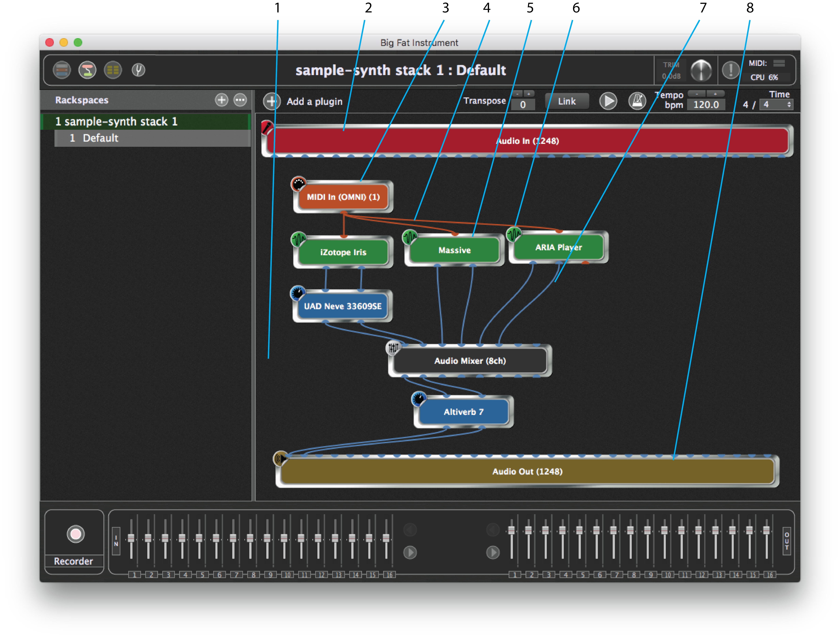Toggle the metronome icon
This screenshot has height=639, width=840.
pos(637,101)
